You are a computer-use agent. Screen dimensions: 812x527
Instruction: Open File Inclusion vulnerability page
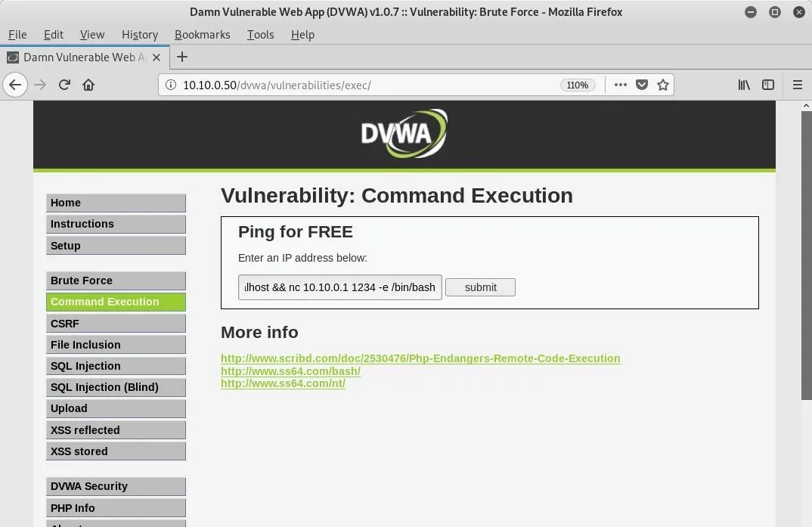coord(116,345)
